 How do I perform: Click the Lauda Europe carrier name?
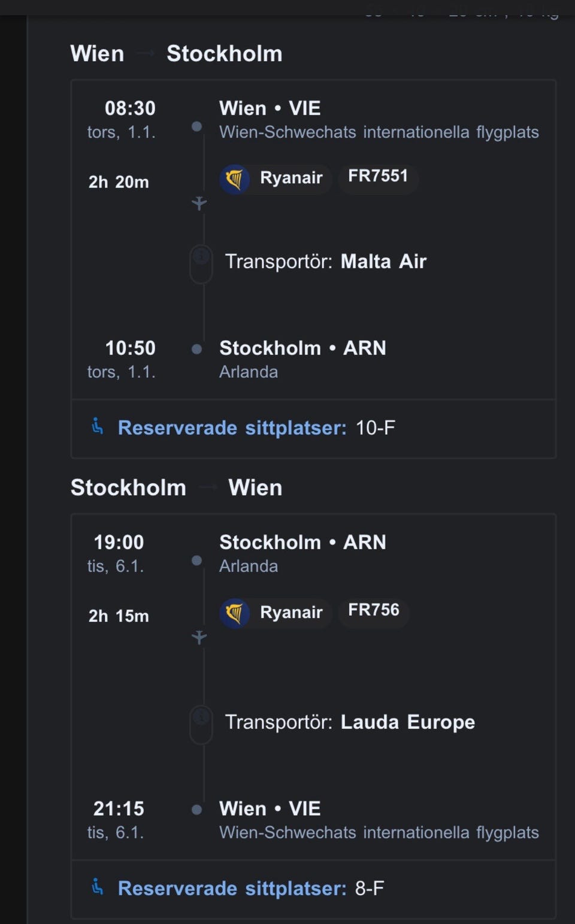point(407,722)
